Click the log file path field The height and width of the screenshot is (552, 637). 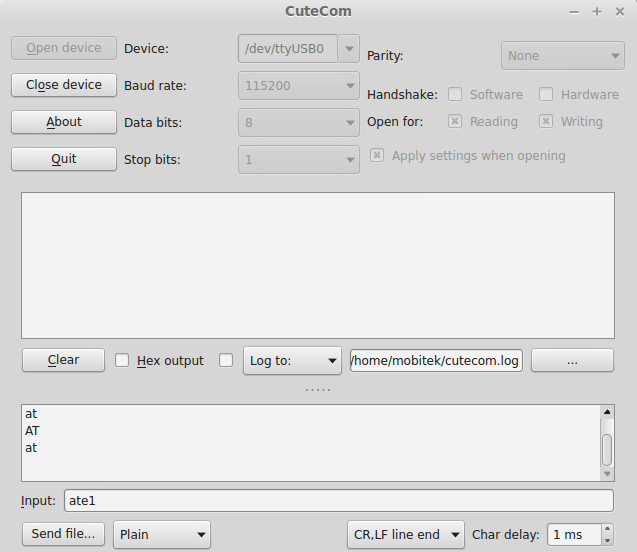pos(435,361)
